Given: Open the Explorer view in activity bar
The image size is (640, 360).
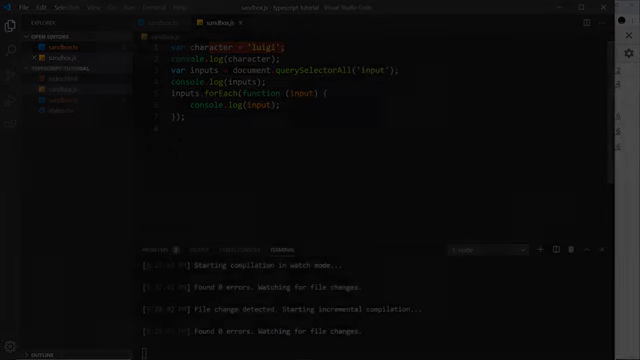Looking at the screenshot, I should 10,26.
